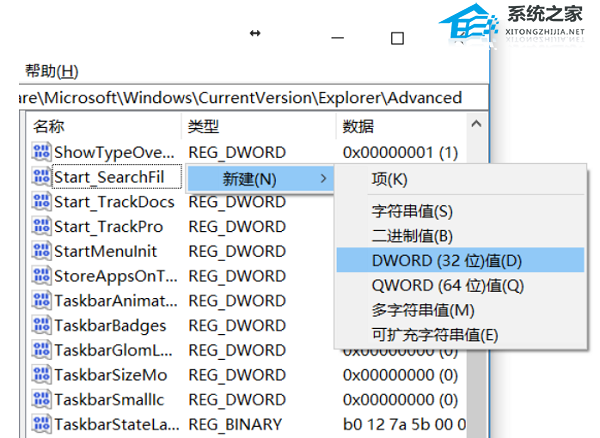Click the 新建(N) submenu arrow
Image resolution: width=600 pixels, height=438 pixels.
coord(323,179)
